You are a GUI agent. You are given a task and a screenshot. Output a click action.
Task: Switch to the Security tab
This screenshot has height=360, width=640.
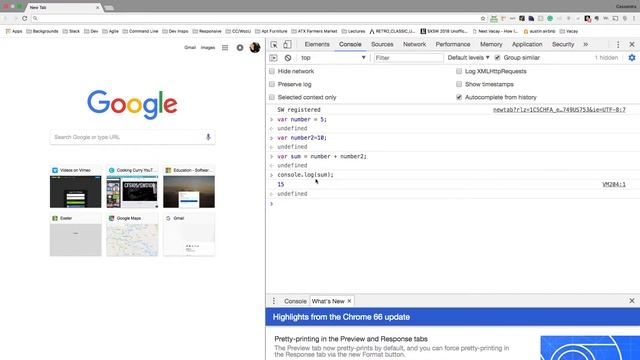coord(563,44)
